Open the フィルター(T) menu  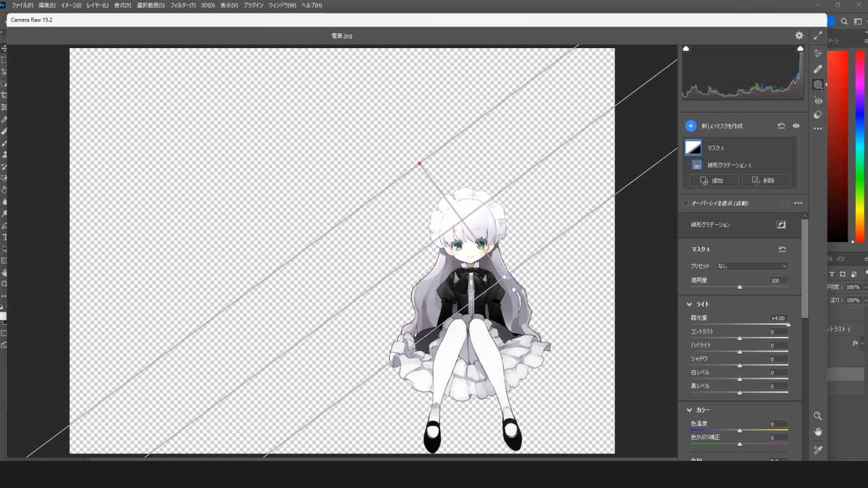coord(182,5)
